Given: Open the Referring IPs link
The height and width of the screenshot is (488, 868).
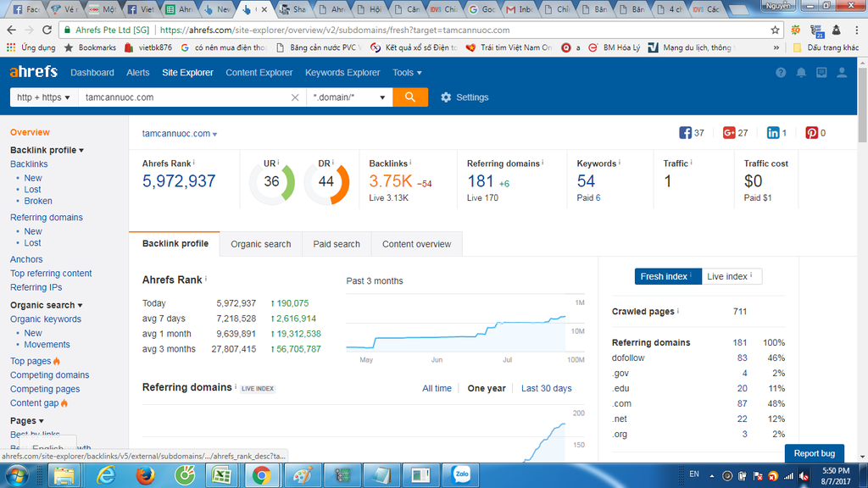Looking at the screenshot, I should point(36,287).
